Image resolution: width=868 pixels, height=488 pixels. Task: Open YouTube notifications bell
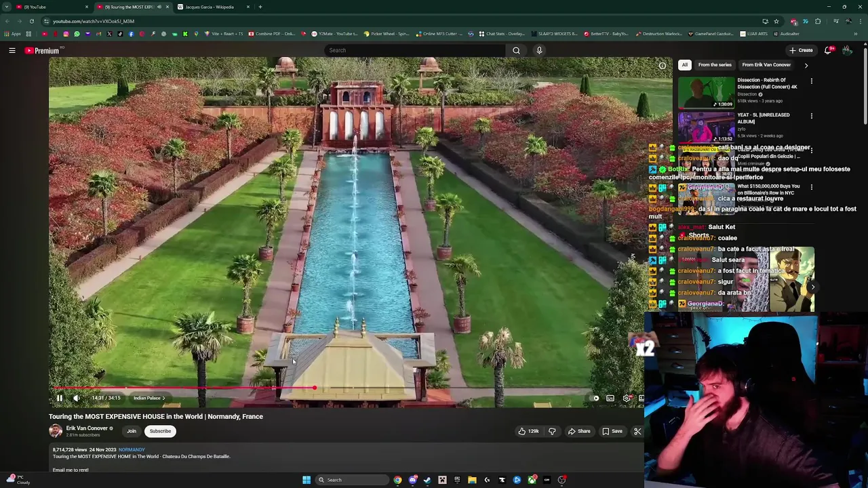coord(828,50)
